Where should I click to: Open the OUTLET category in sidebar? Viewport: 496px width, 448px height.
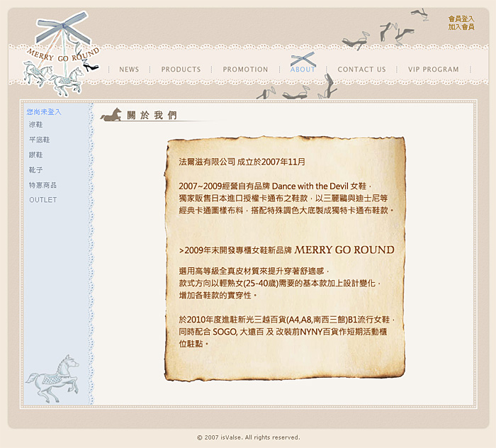[43, 200]
